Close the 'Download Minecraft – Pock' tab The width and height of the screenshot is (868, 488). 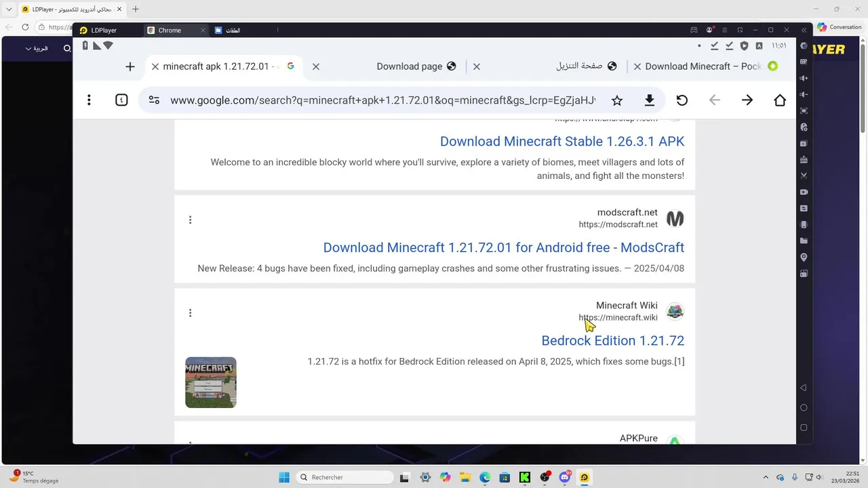[637, 66]
